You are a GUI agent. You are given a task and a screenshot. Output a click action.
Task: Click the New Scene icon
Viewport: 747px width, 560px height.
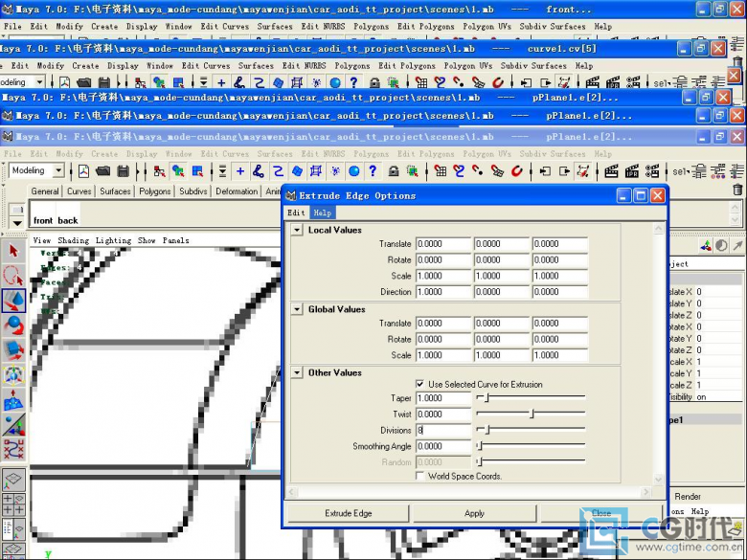click(84, 171)
